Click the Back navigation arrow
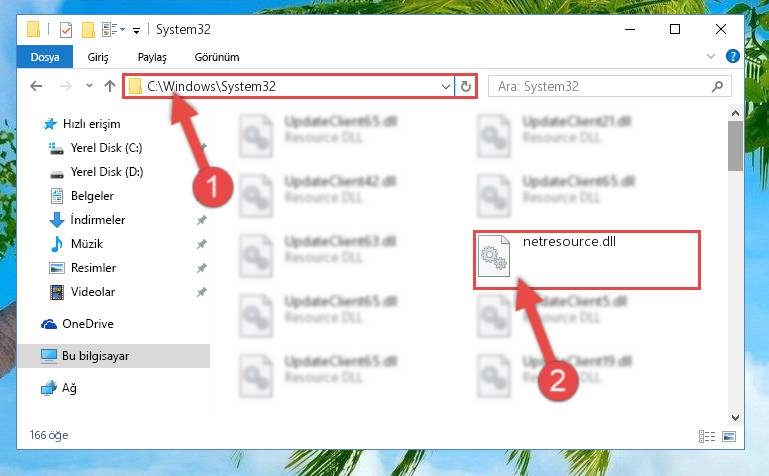Viewport: 769px width, 476px height. click(36, 86)
